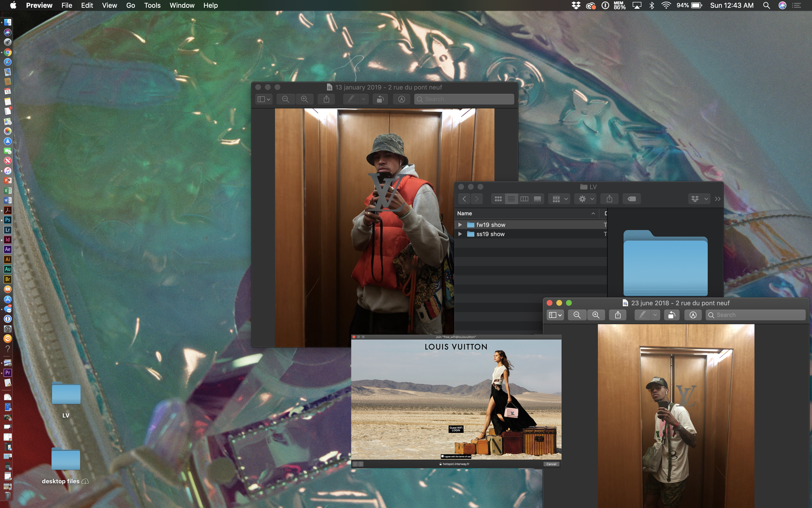Sort LV Finder list by Name column

tap(527, 213)
